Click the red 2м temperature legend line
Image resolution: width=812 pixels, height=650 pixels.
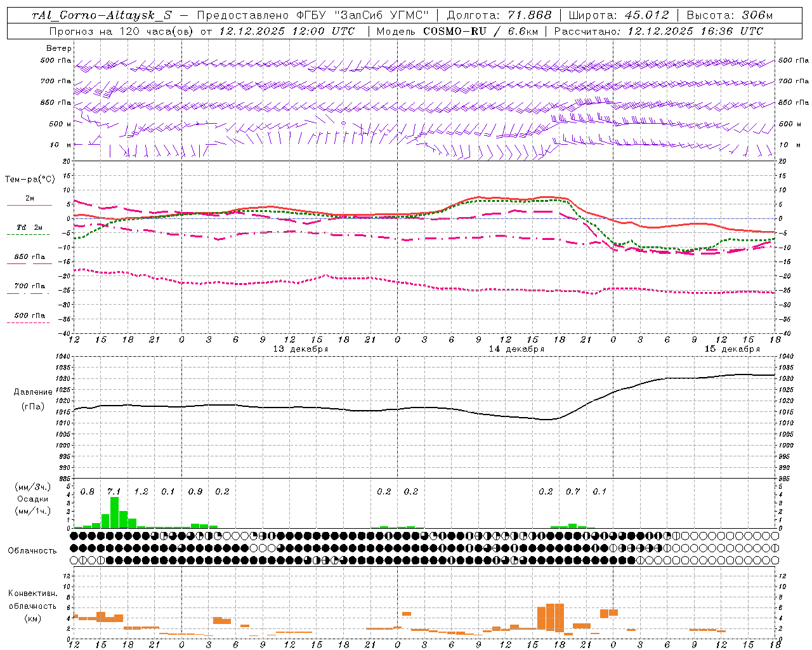29,206
